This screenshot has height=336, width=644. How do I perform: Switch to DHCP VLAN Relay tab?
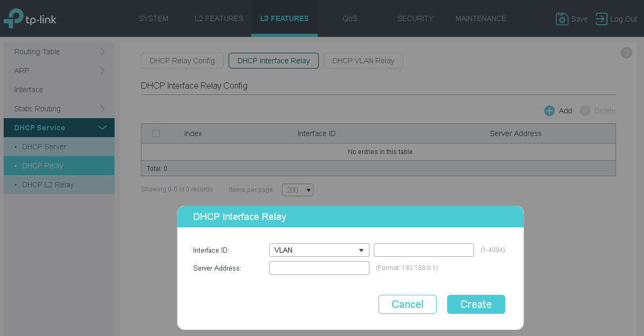pos(363,61)
